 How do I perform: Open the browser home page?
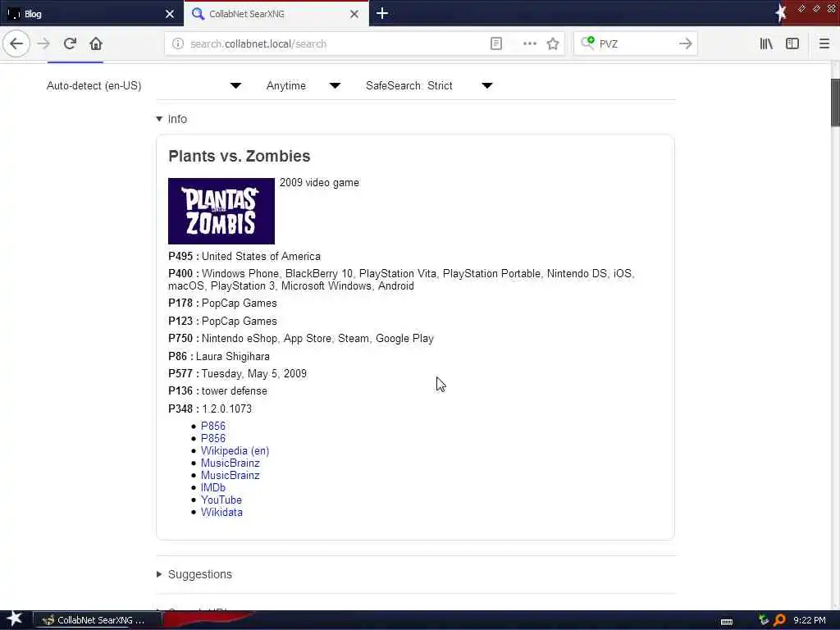coord(96,44)
